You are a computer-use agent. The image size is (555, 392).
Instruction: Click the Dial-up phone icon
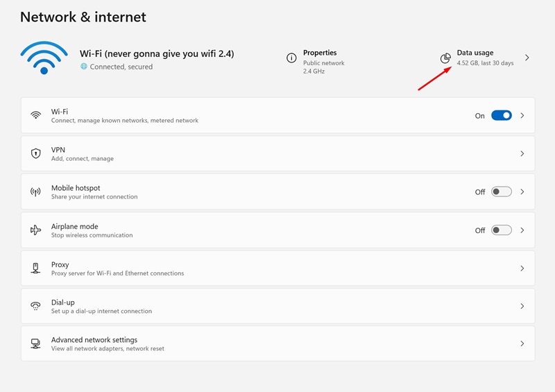[35, 306]
